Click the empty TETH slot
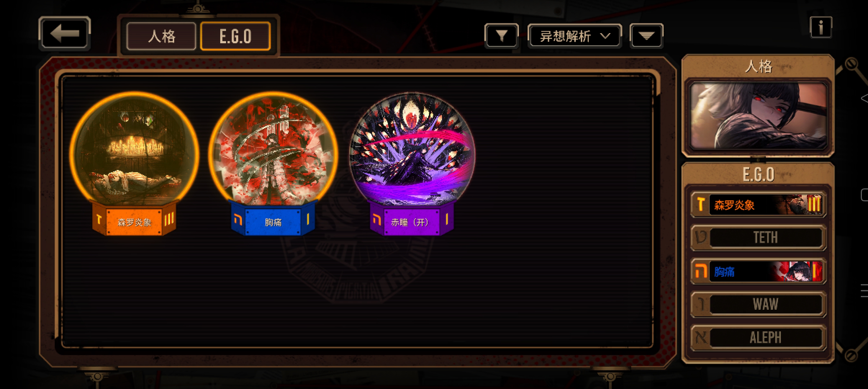Image resolution: width=868 pixels, height=389 pixels. click(759, 237)
